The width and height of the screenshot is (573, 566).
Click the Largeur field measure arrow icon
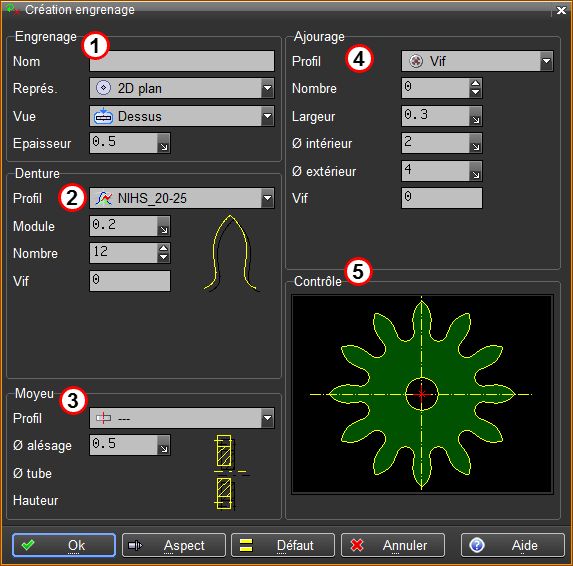[x=476, y=116]
